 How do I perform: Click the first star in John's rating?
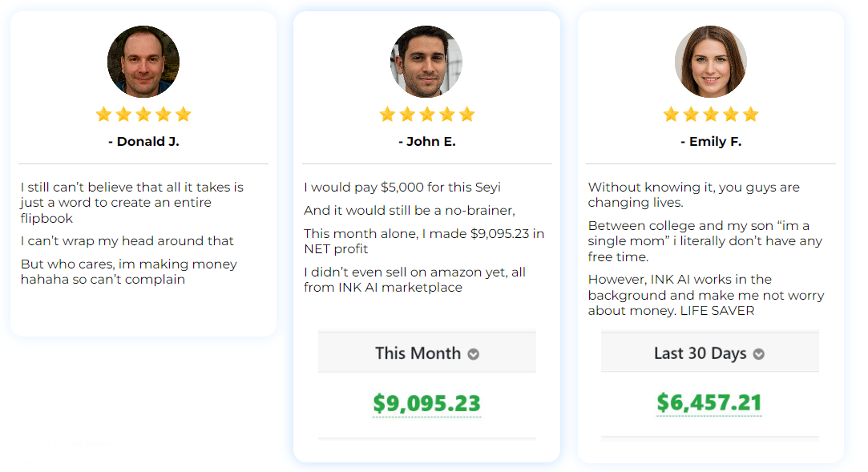(x=387, y=115)
